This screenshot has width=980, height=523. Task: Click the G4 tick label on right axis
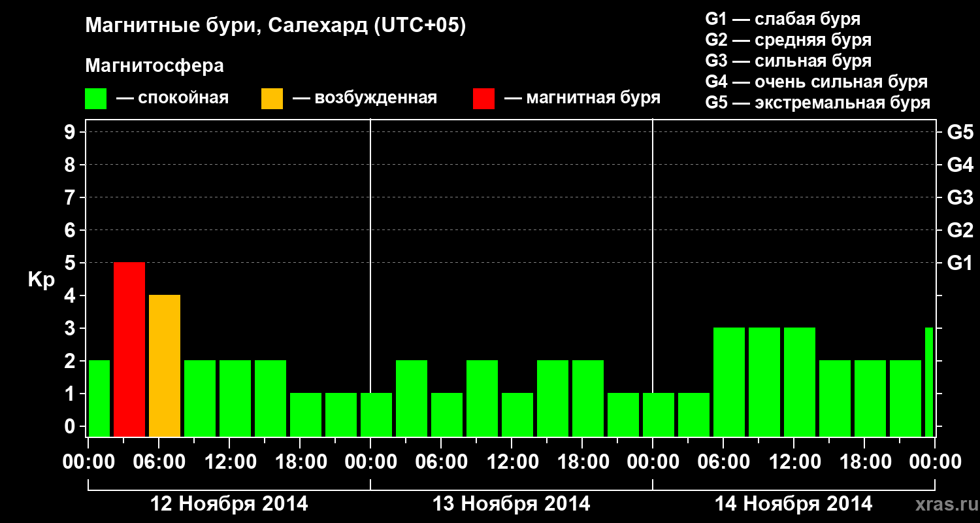(x=960, y=165)
